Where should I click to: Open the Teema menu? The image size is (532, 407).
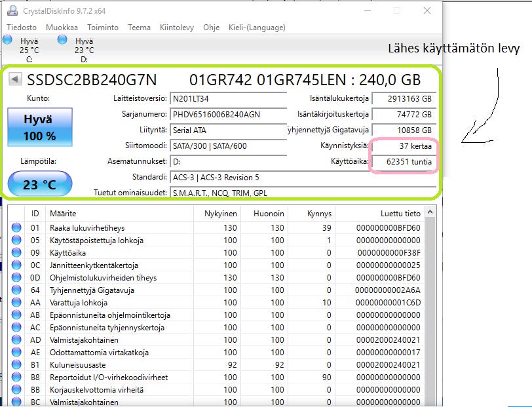pyautogui.click(x=139, y=28)
